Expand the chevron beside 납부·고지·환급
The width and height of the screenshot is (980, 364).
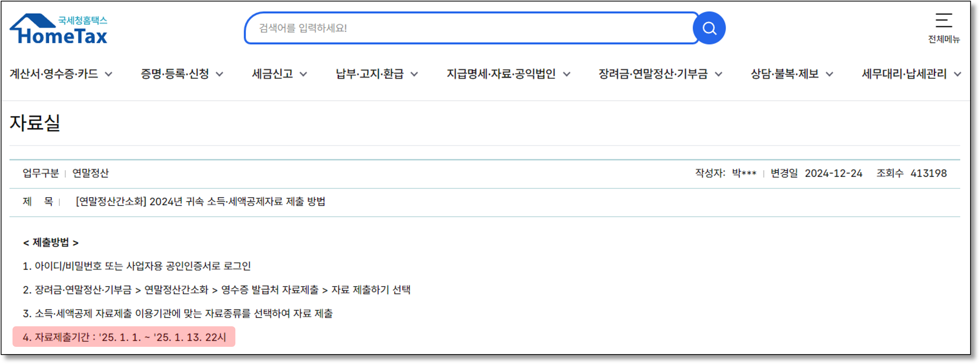point(414,74)
